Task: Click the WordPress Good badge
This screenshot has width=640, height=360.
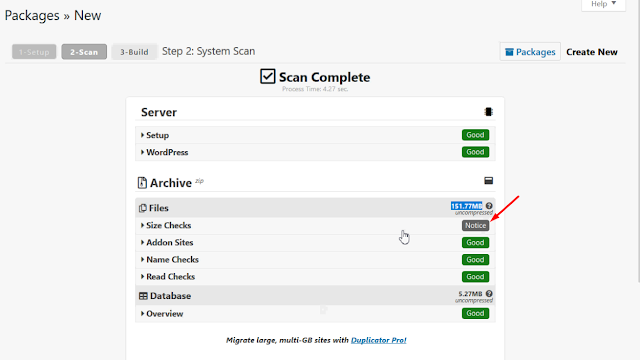Action: point(476,152)
